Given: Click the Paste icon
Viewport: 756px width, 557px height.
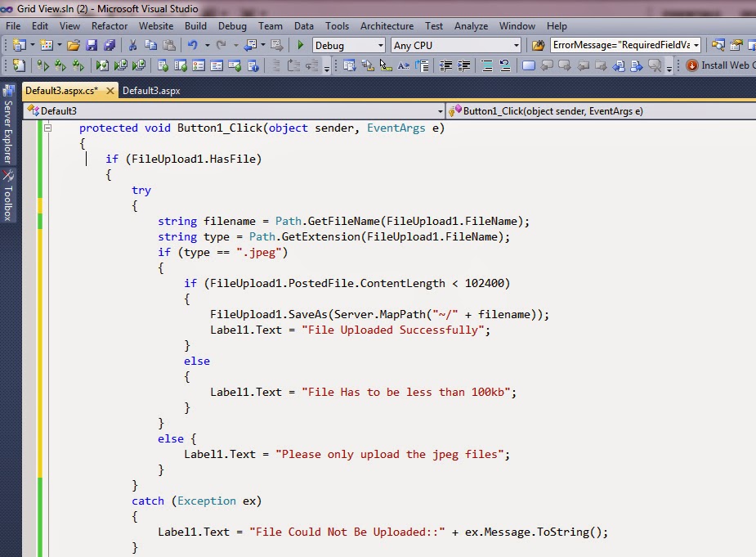Looking at the screenshot, I should [x=168, y=45].
